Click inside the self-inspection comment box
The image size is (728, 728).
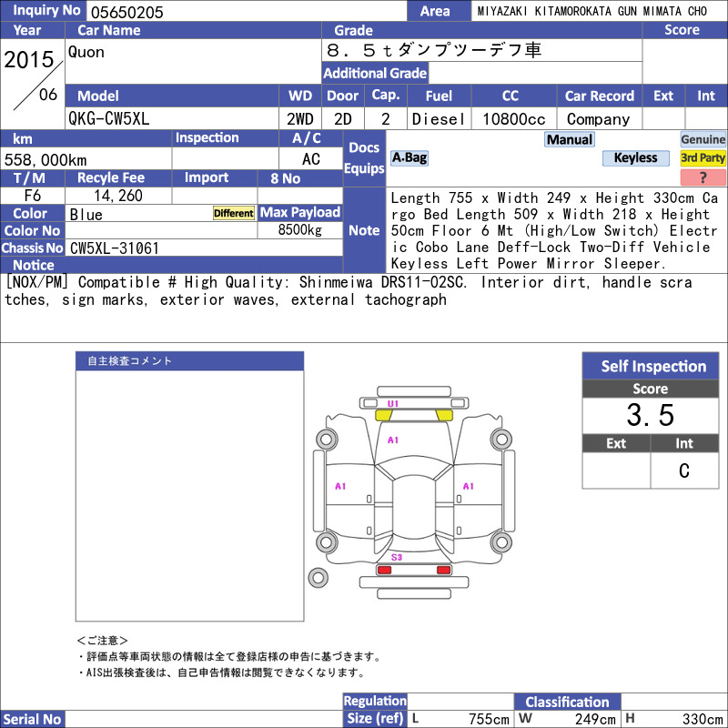[x=190, y=495]
